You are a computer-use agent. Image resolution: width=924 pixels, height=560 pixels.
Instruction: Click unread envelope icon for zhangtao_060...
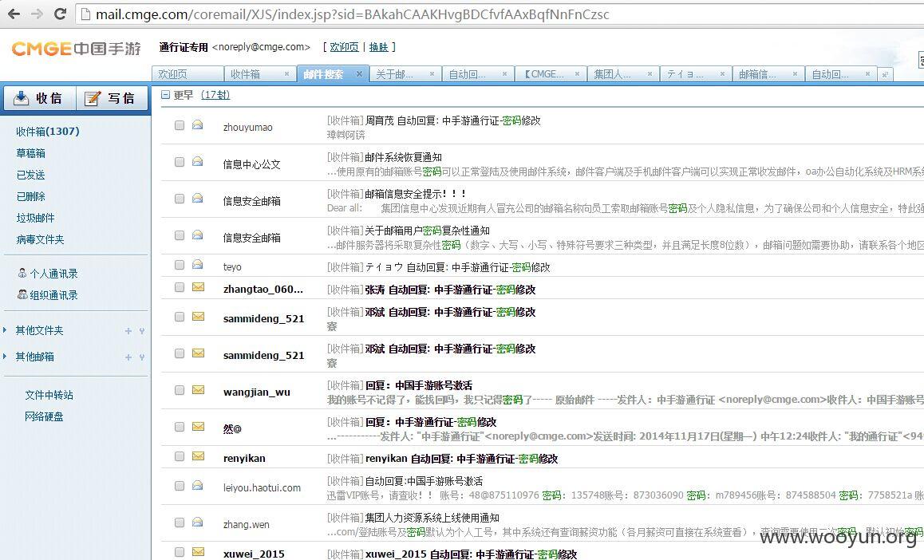coord(198,287)
